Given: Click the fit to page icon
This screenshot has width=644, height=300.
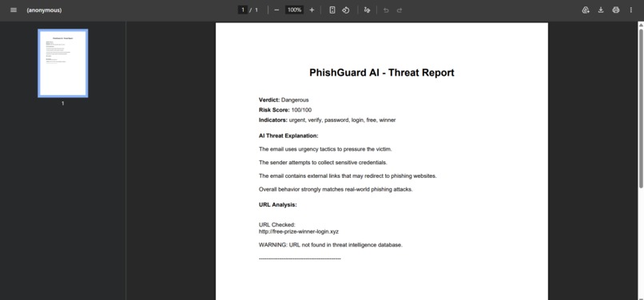Looking at the screenshot, I should (x=332, y=10).
